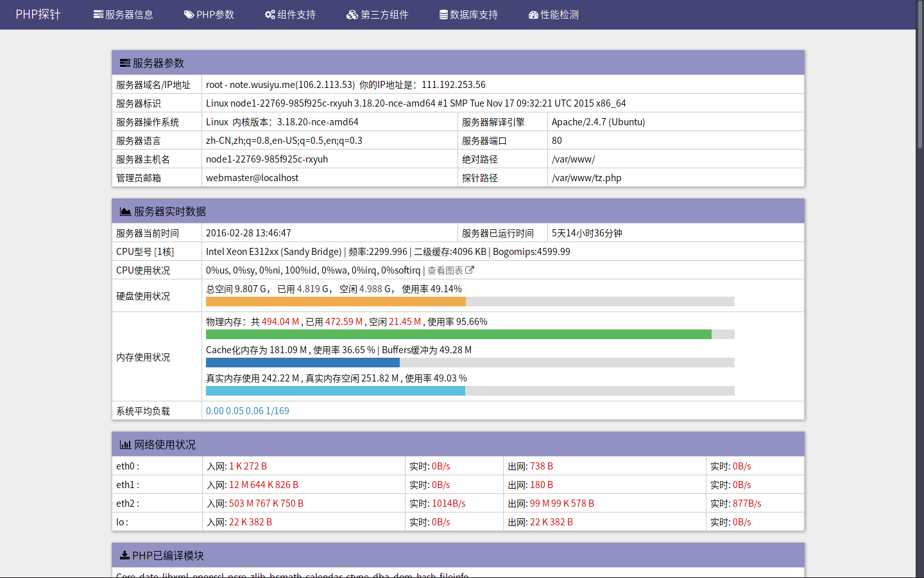The width and height of the screenshot is (924, 578).
Task: Click eth2 inbound realtime 1014B/s value
Action: [x=449, y=504]
